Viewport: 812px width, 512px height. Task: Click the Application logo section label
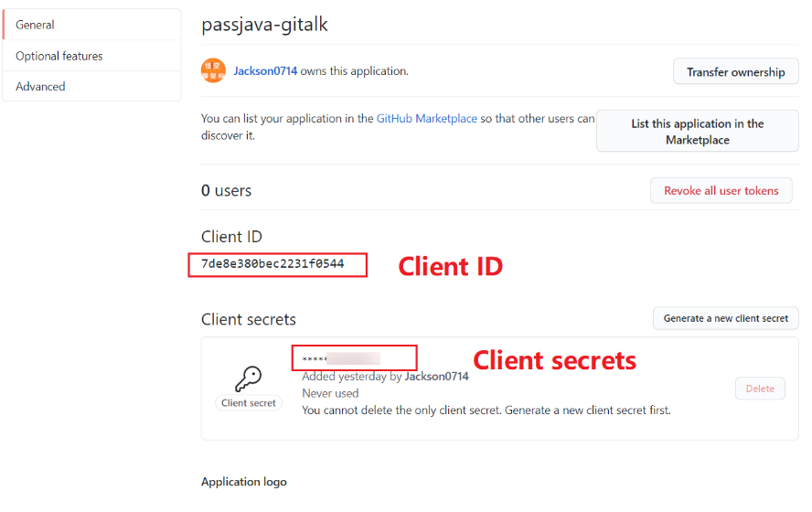tap(244, 482)
